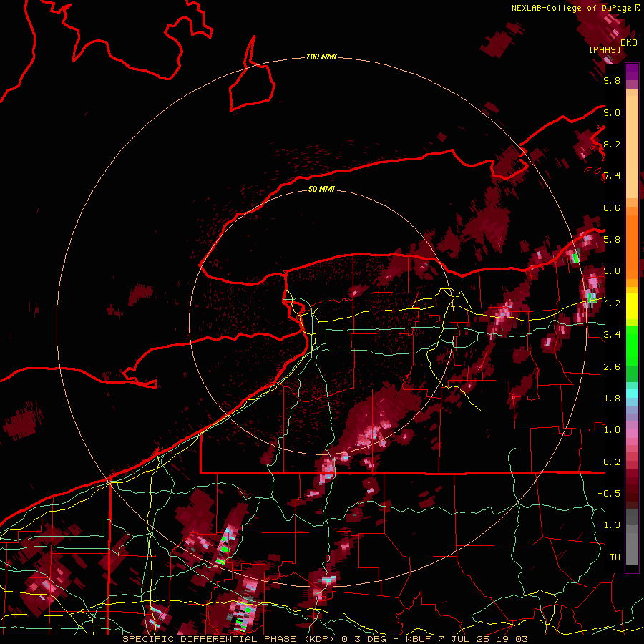Click the 100 NMI range ring label
Image resolution: width=644 pixels, height=644 pixels.
pos(321,57)
